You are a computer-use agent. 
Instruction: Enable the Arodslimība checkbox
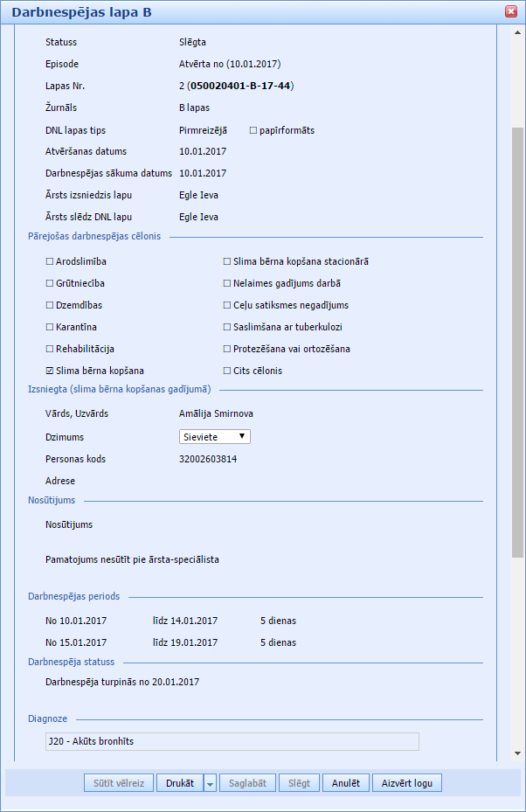click(x=50, y=261)
